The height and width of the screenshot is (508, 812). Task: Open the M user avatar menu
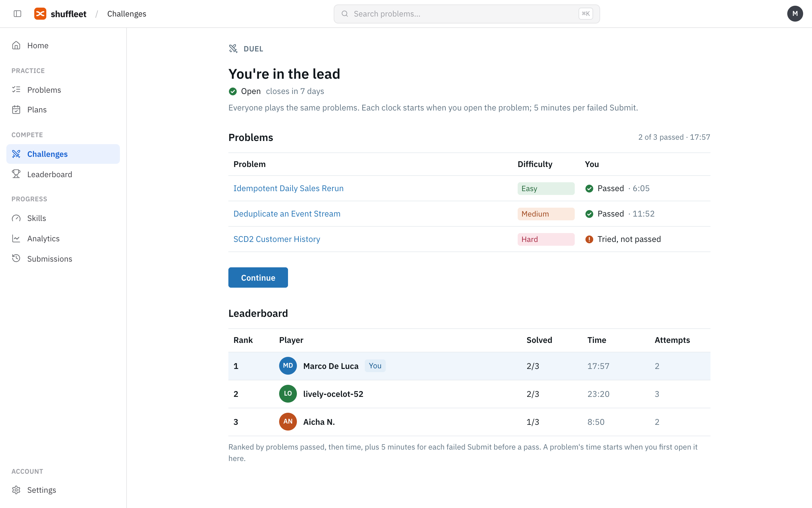pyautogui.click(x=795, y=14)
